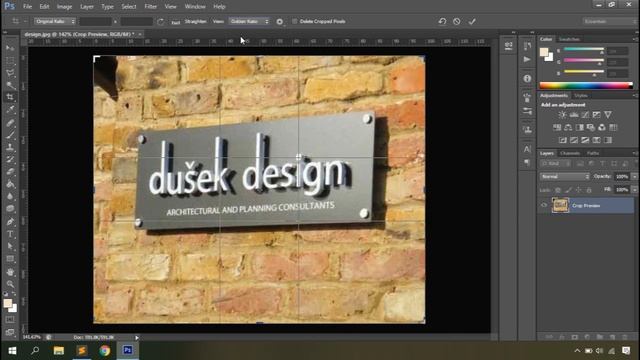Select the Eraser tool
This screenshot has width=640, height=360.
(10, 172)
